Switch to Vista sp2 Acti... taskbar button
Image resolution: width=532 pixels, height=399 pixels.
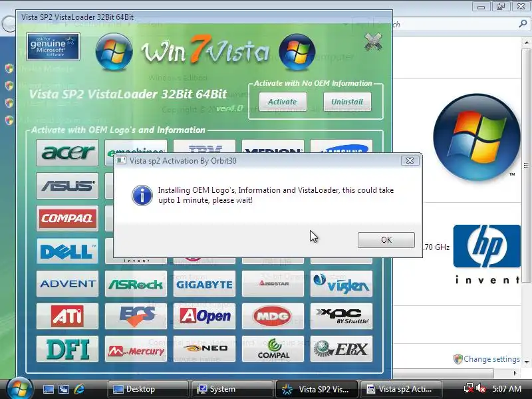click(401, 389)
